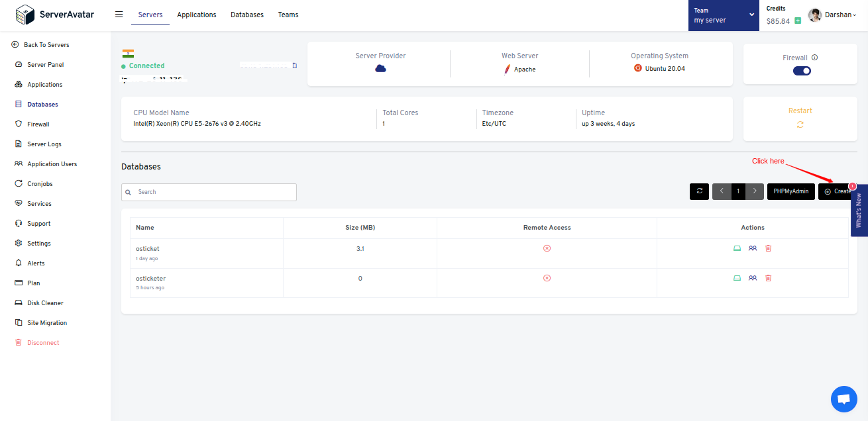The width and height of the screenshot is (868, 421).
Task: Open the chat support bubble
Action: point(843,399)
